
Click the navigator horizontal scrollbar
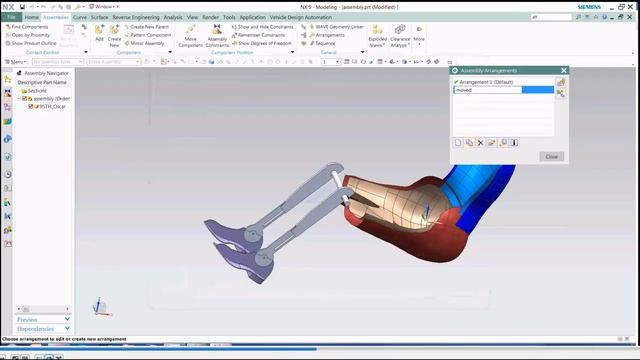tap(43, 309)
